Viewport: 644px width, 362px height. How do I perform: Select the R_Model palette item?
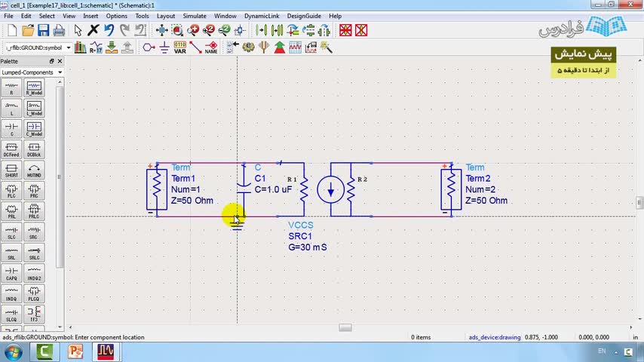point(34,88)
